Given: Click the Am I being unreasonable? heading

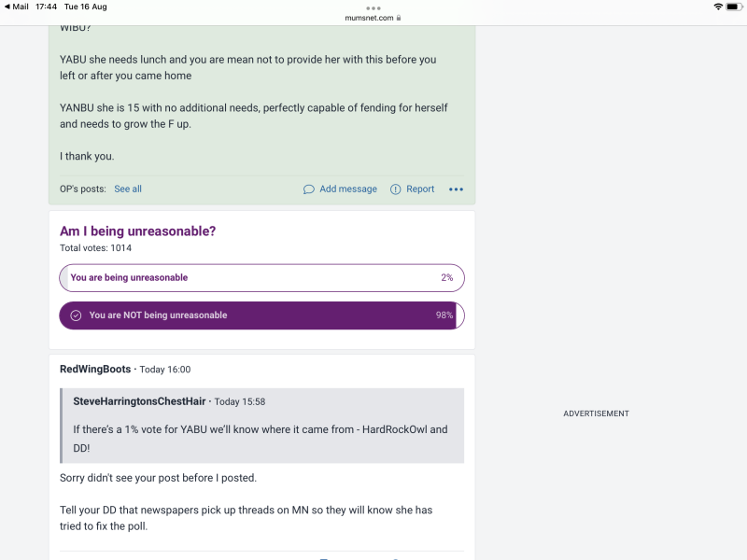Looking at the screenshot, I should [137, 231].
